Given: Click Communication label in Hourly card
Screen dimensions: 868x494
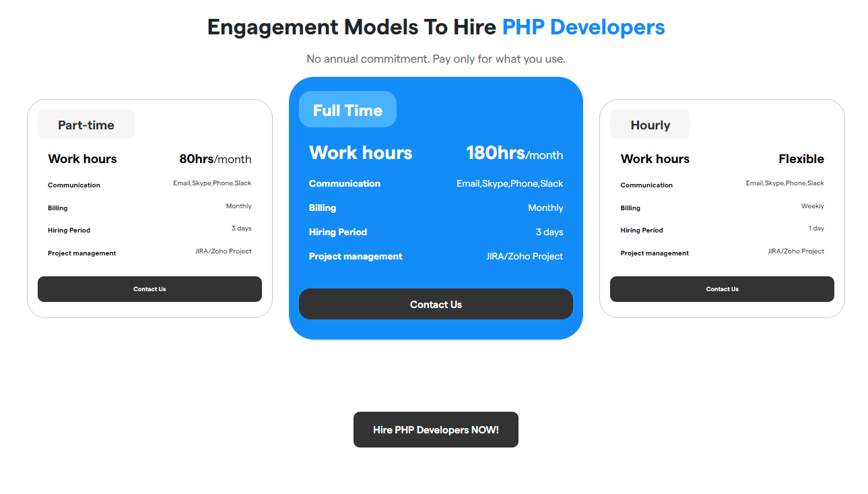Looking at the screenshot, I should 646,185.
